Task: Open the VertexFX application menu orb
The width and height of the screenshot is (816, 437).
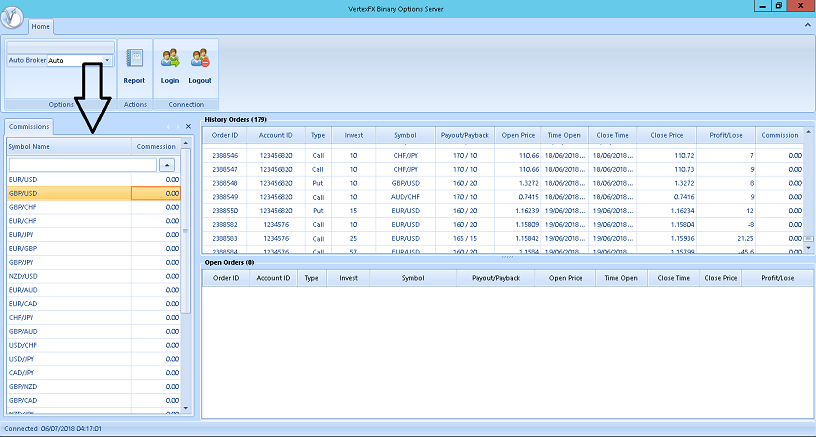Action: tap(12, 17)
